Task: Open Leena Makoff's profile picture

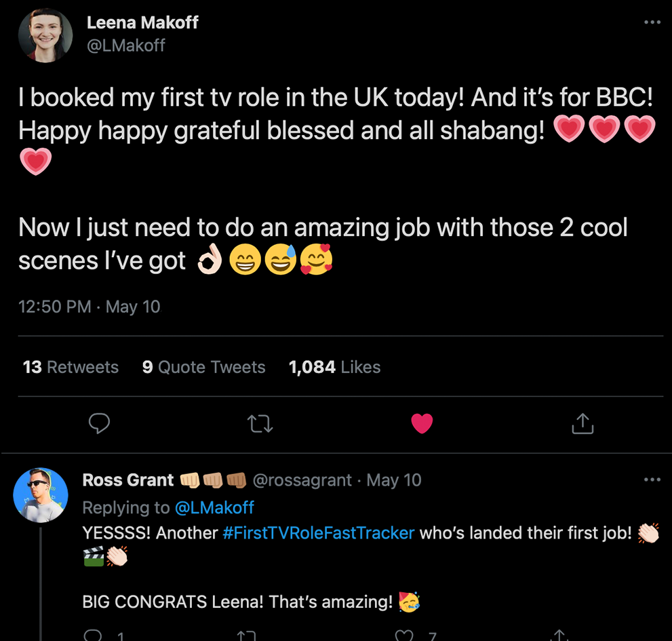Action: 46,35
